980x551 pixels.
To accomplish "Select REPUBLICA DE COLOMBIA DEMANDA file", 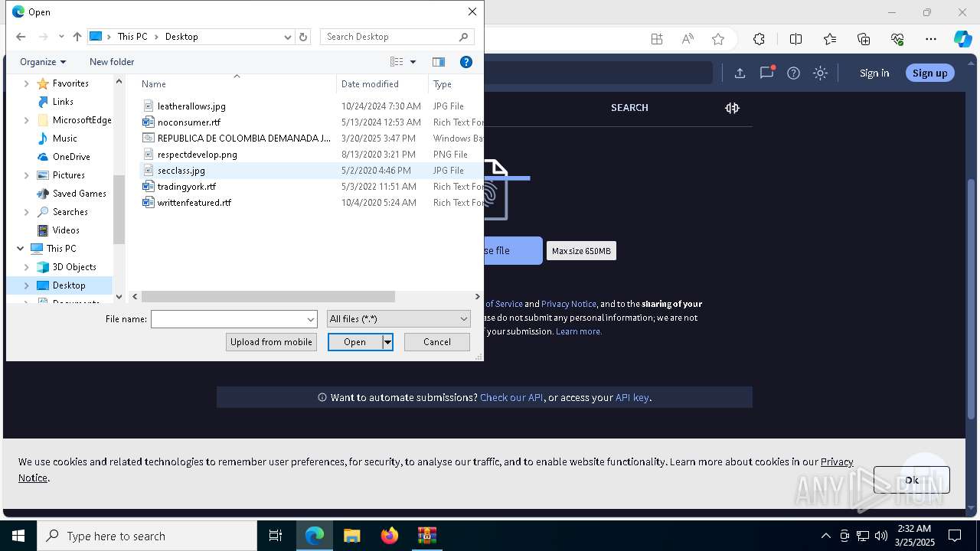I will [x=243, y=139].
